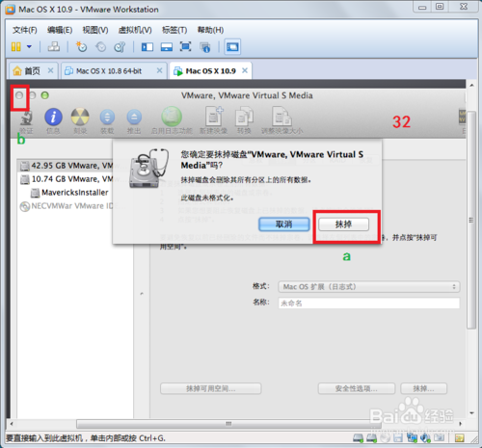This screenshot has width=482, height=448.
Task: Select 42.95 GB VMware disk in sidebar
Action: [x=67, y=166]
